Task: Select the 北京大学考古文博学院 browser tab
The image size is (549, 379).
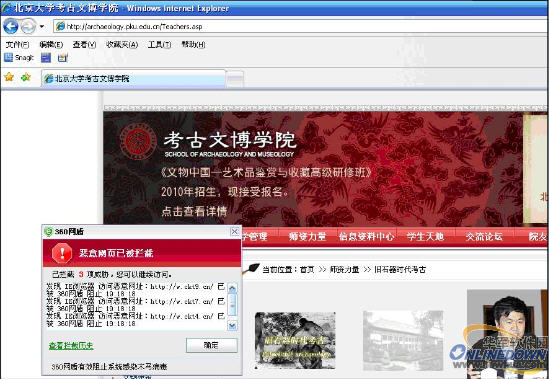Action: click(133, 78)
